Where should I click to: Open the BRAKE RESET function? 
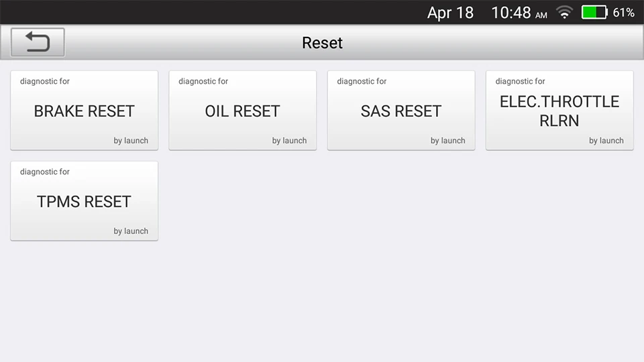click(85, 111)
